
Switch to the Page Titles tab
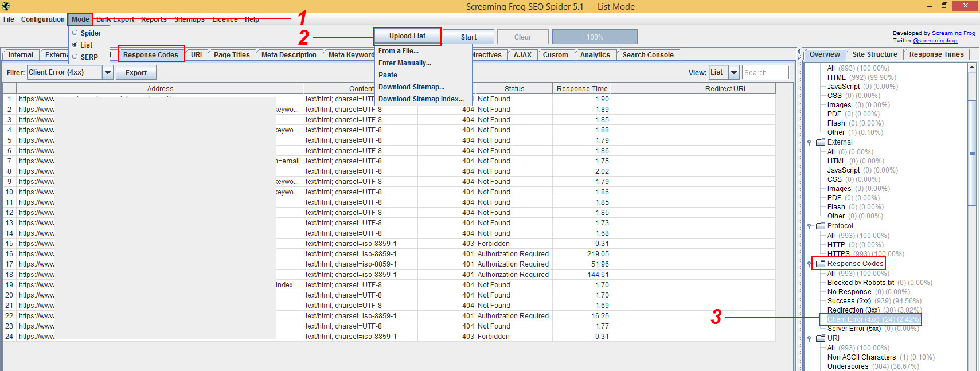(232, 55)
